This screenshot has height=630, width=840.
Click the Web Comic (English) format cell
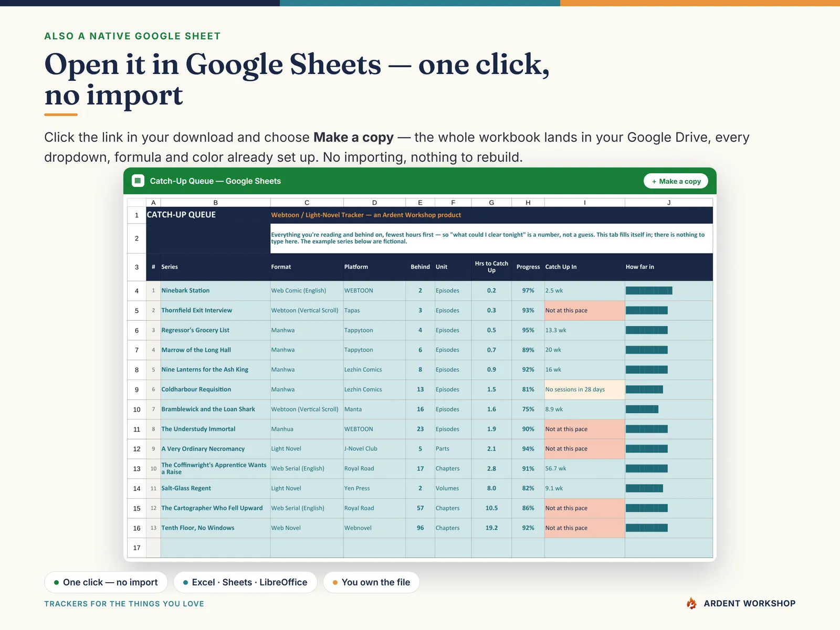pyautogui.click(x=307, y=290)
